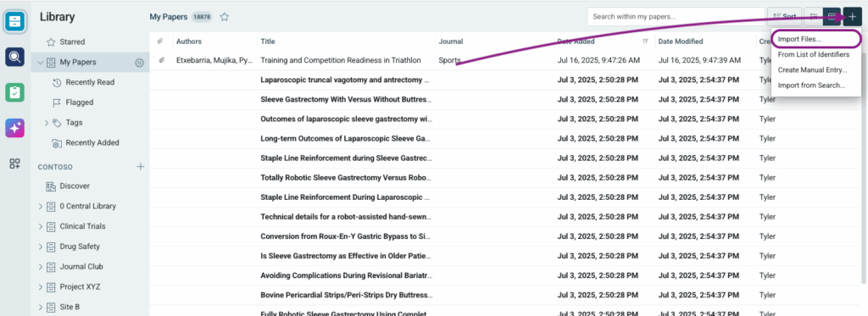Expand the Tags section

(47, 123)
